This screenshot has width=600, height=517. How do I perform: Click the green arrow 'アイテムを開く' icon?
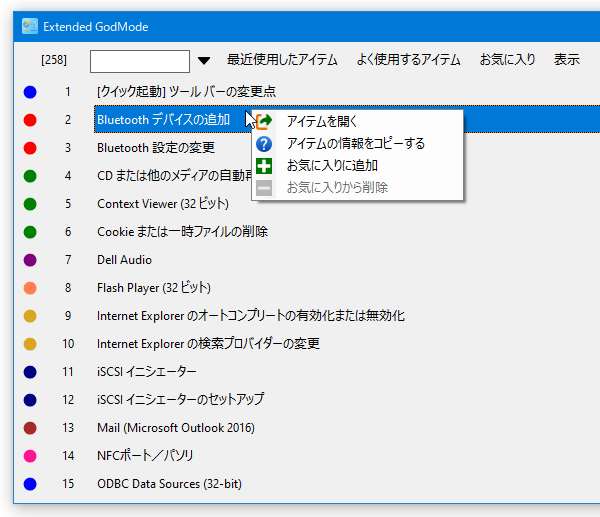tap(264, 121)
